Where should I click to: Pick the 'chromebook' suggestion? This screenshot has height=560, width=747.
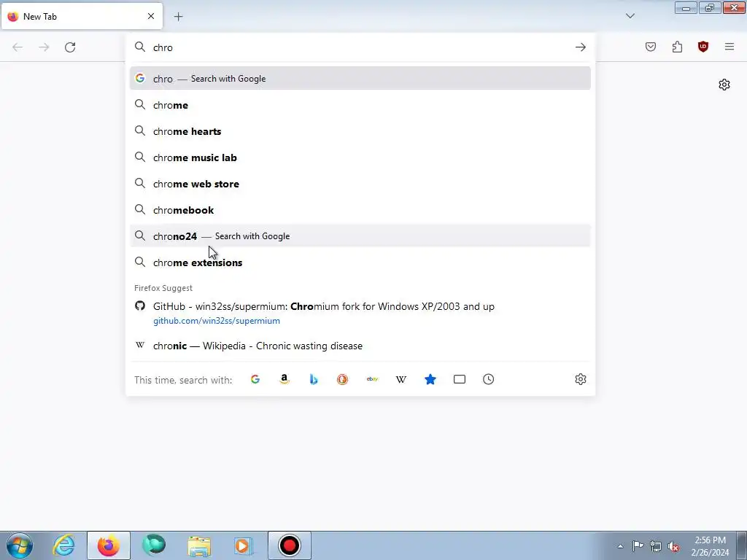[x=360, y=210]
